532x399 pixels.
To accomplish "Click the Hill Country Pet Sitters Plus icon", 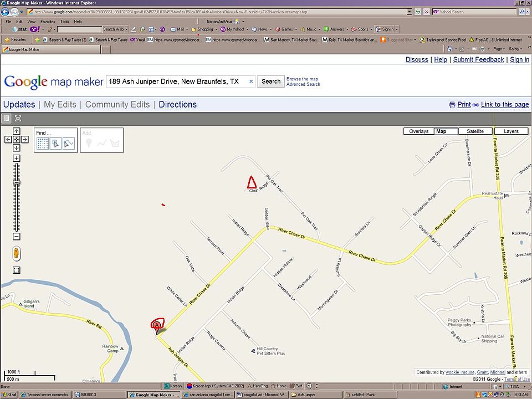I will click(x=253, y=351).
